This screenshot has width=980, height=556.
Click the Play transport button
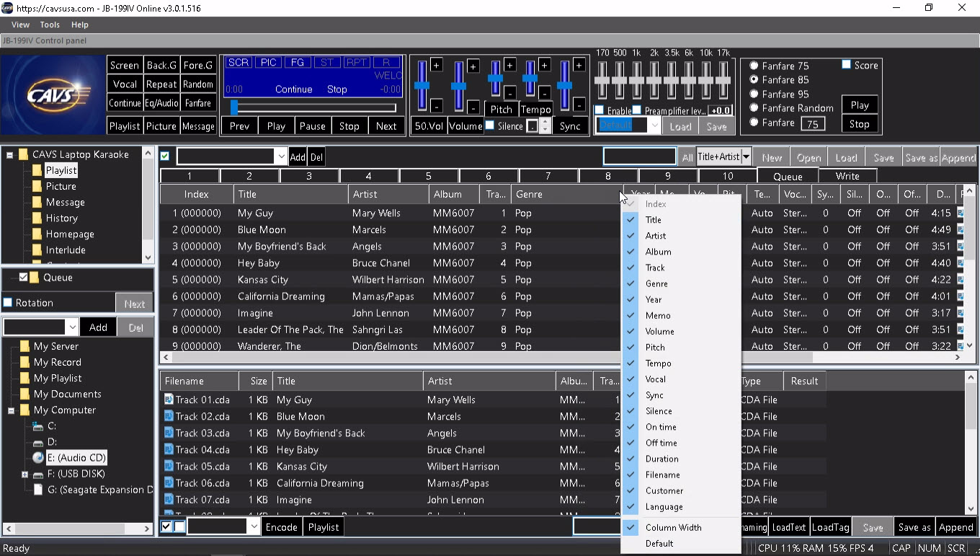pos(276,126)
